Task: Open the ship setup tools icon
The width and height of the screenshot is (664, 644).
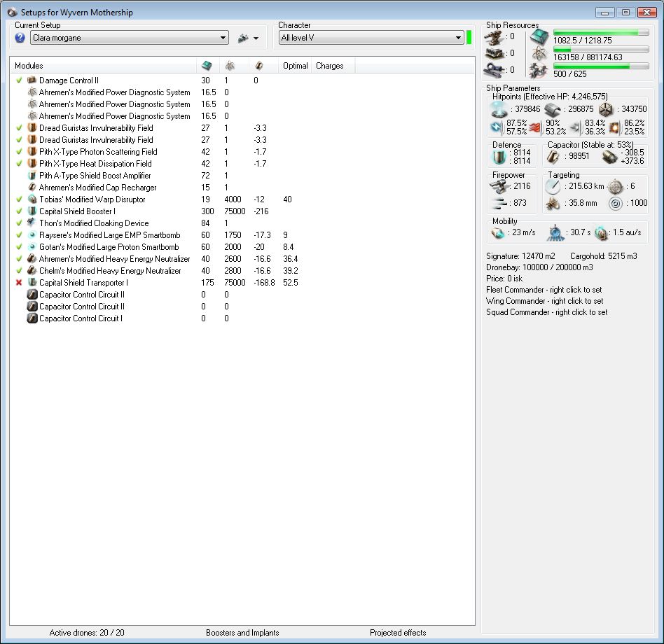Action: (243, 38)
